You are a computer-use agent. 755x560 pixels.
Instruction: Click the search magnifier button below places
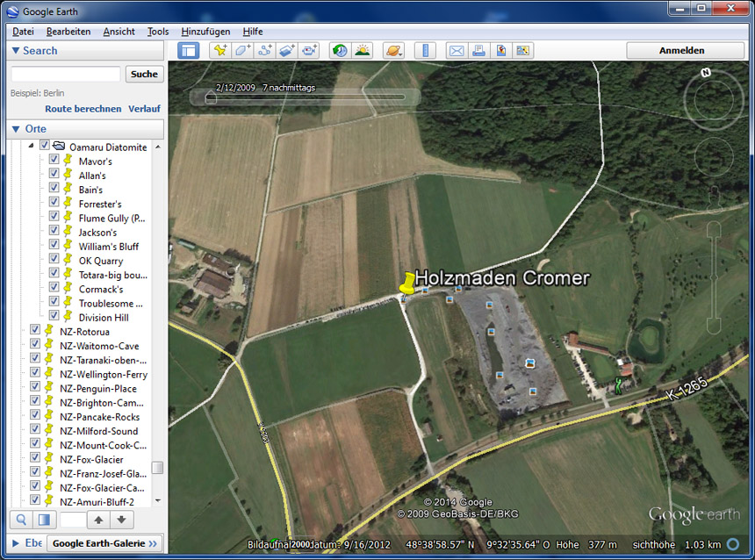click(x=21, y=520)
